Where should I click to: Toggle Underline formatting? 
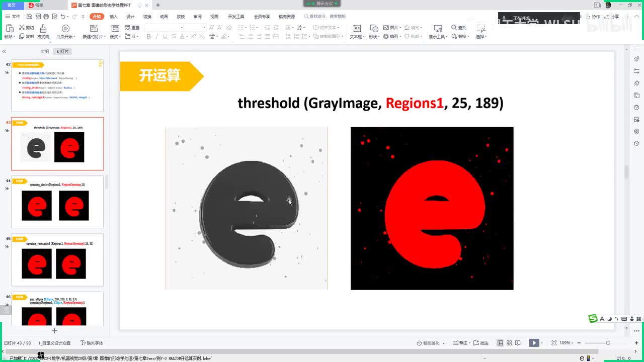[x=165, y=36]
